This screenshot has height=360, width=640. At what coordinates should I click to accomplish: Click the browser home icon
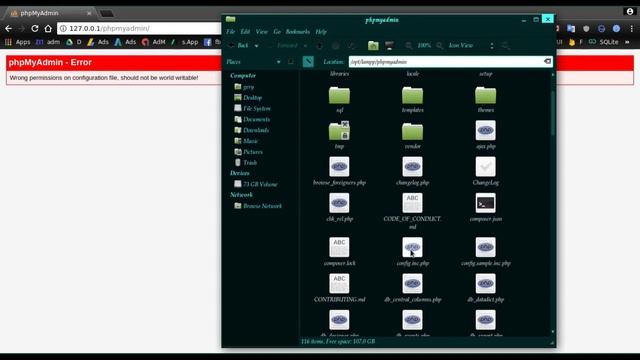pyautogui.click(x=48, y=29)
